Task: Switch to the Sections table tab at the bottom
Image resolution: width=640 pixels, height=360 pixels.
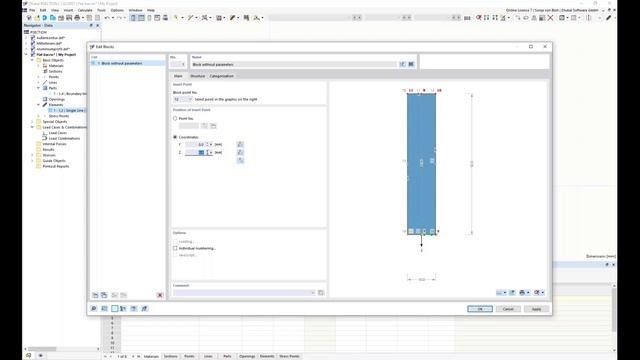Action: (171, 356)
